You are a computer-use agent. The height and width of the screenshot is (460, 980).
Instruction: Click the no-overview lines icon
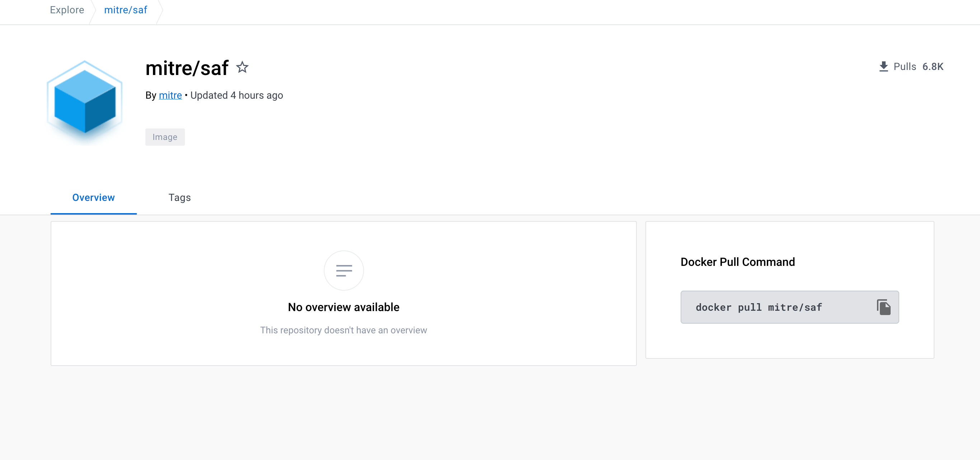344,270
